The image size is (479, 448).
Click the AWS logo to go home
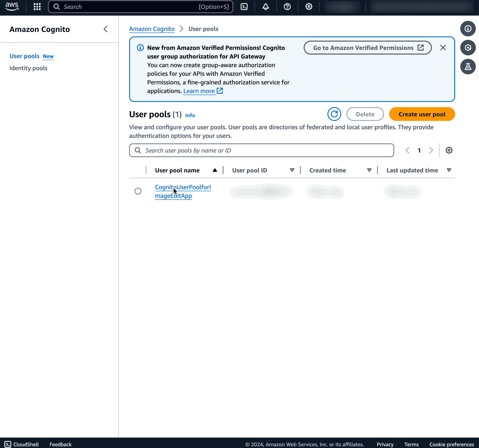(12, 6)
